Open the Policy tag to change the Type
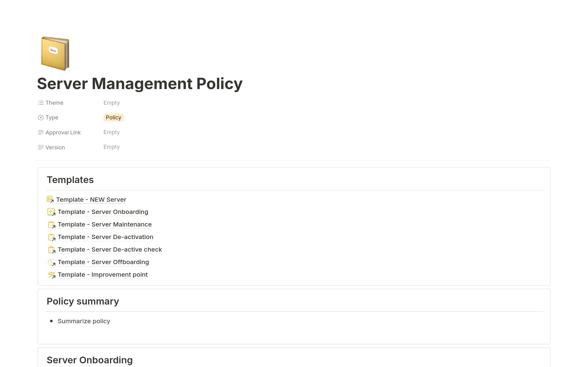The width and height of the screenshot is (588, 367). (114, 118)
